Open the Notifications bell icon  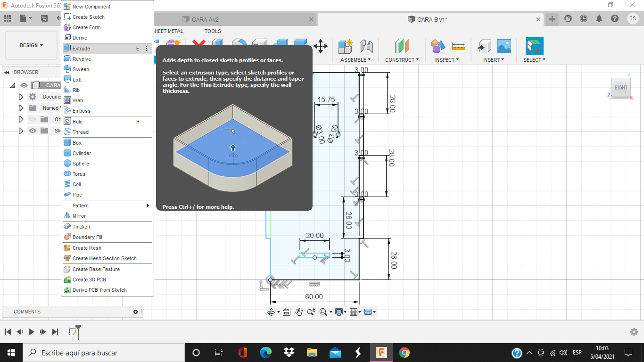pyautogui.click(x=599, y=18)
